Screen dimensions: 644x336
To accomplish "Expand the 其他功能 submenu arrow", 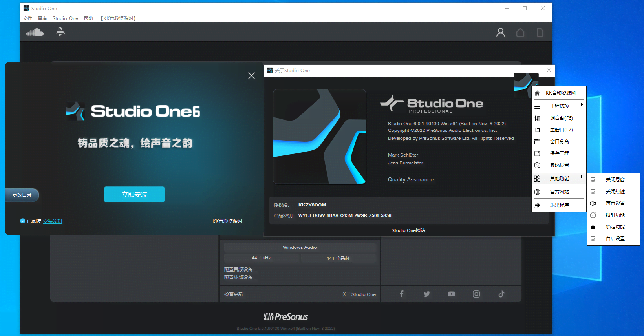I will point(582,177).
